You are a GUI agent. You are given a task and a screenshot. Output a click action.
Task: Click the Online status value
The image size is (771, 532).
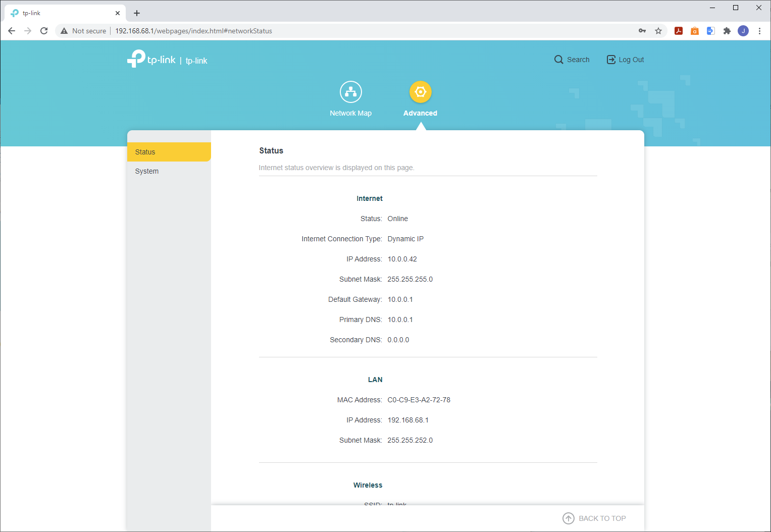pyautogui.click(x=398, y=219)
